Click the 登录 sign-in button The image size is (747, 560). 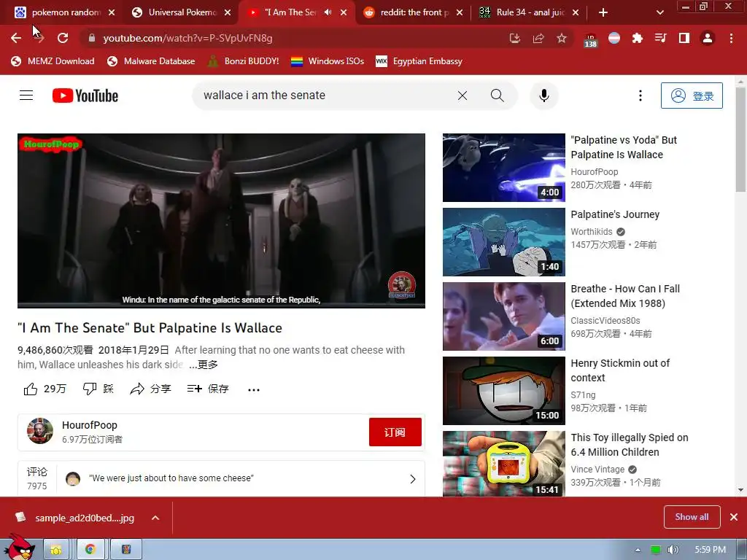pos(692,96)
